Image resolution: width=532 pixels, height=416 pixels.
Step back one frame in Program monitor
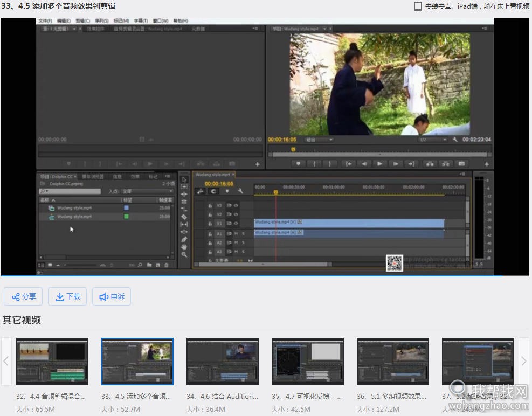[364, 164]
